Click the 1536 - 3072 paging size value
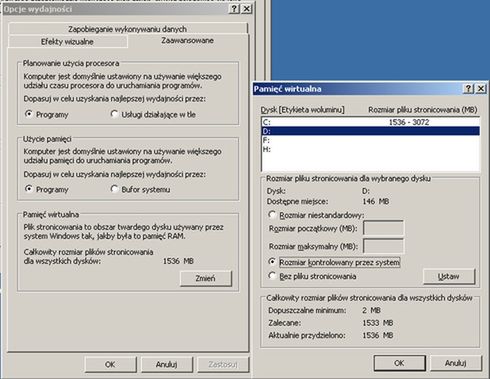The image size is (490, 379). click(409, 122)
